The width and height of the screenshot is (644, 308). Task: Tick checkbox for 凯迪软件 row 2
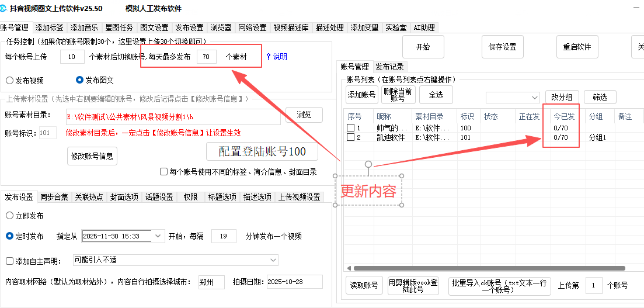pos(350,137)
